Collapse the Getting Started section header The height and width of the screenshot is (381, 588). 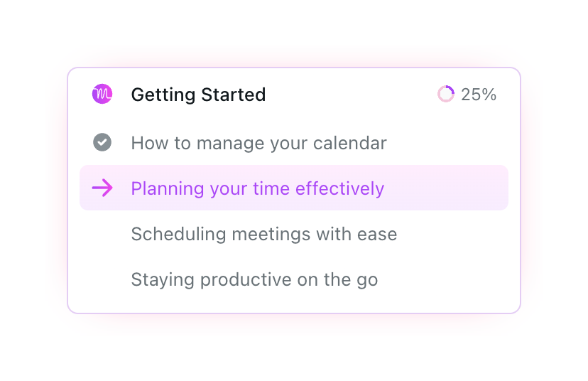(x=198, y=95)
